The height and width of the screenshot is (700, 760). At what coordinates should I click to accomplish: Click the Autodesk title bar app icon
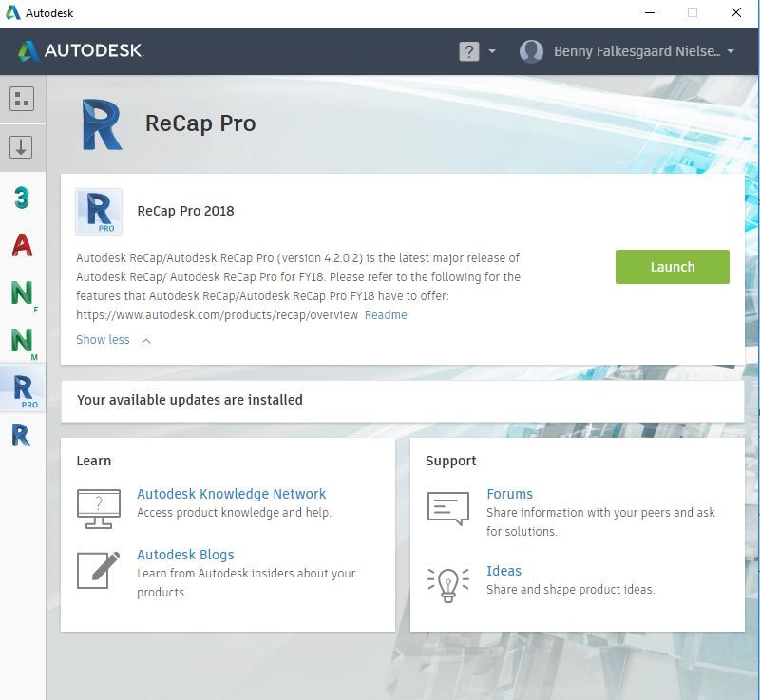coord(13,12)
